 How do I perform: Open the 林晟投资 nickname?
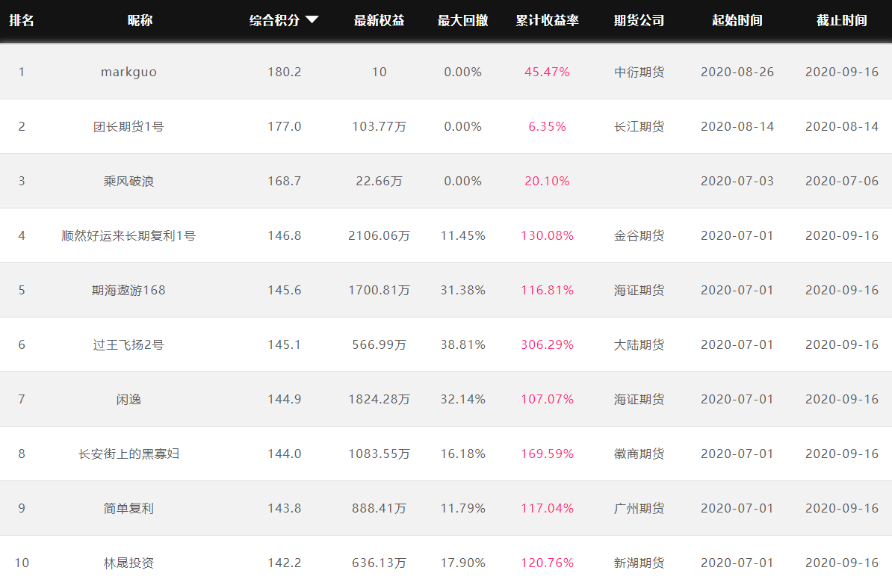[x=128, y=563]
